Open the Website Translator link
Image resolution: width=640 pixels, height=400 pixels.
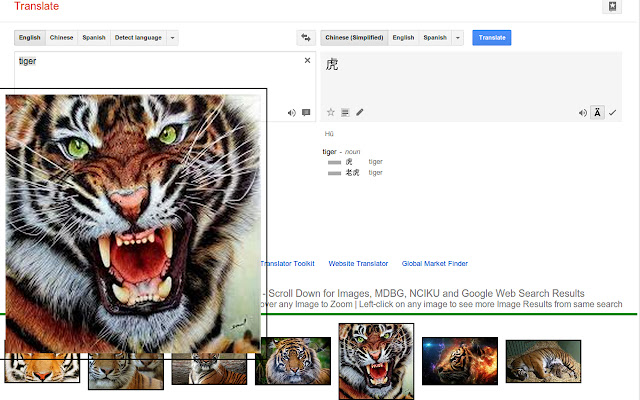coord(358,264)
